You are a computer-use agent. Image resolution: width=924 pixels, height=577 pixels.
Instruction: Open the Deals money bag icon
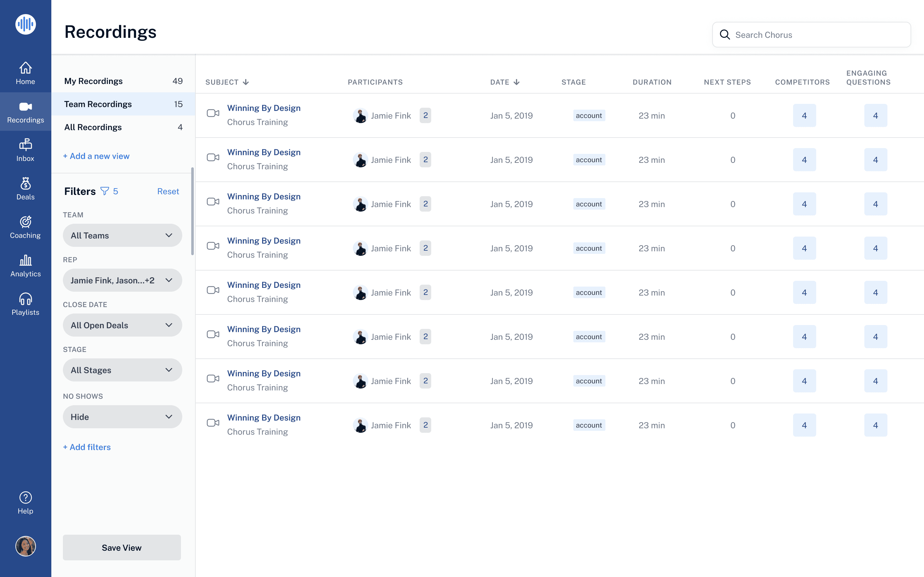tap(25, 184)
